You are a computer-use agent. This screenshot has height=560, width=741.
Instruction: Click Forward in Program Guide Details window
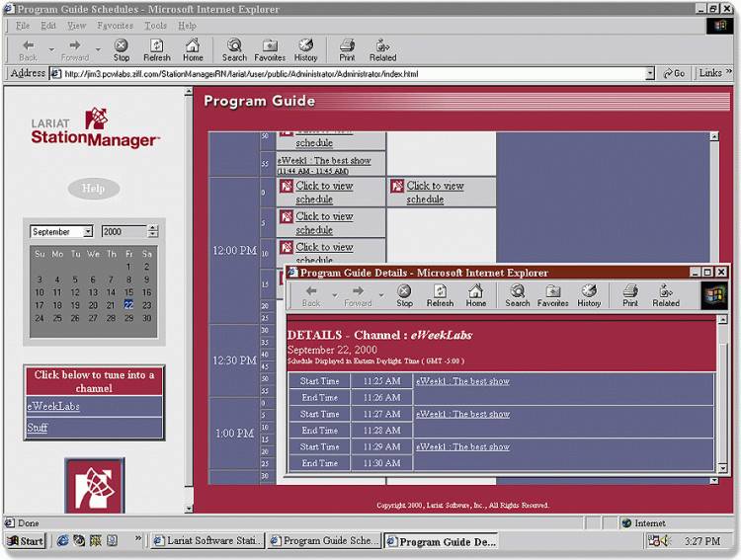358,296
